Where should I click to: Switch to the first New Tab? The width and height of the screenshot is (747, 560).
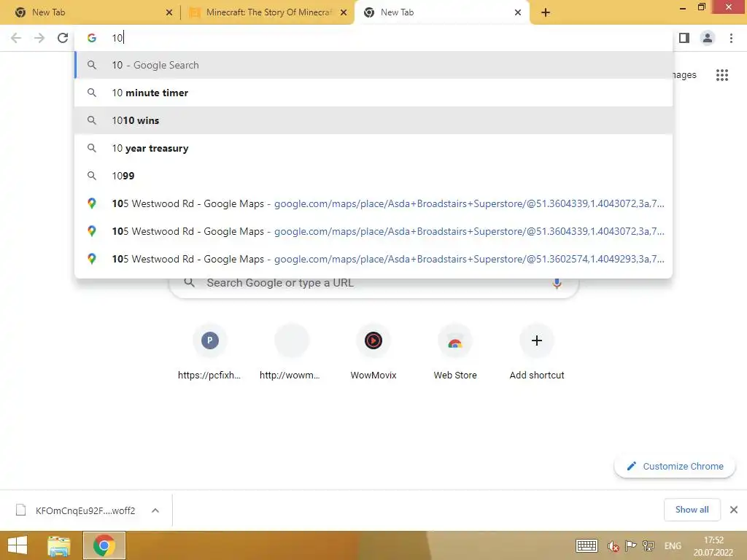[90, 13]
